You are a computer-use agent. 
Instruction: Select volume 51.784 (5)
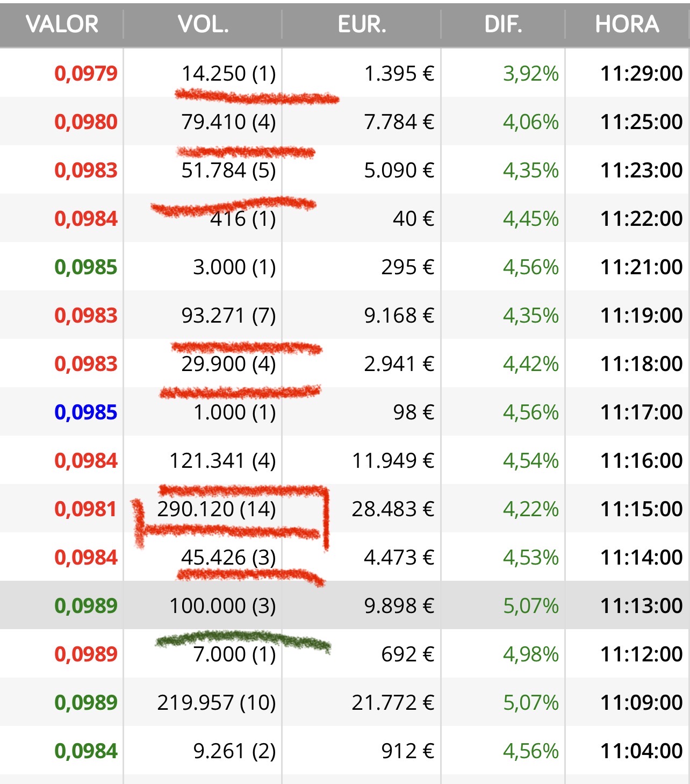click(229, 170)
